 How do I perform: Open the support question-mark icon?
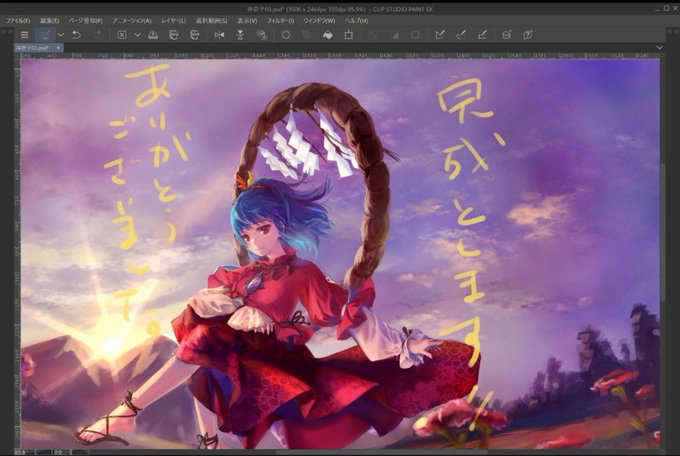click(527, 35)
